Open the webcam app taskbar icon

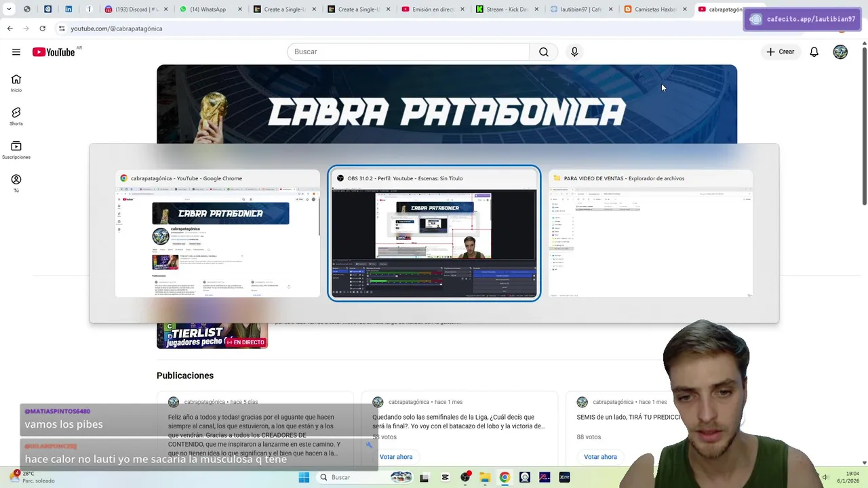pos(524,477)
